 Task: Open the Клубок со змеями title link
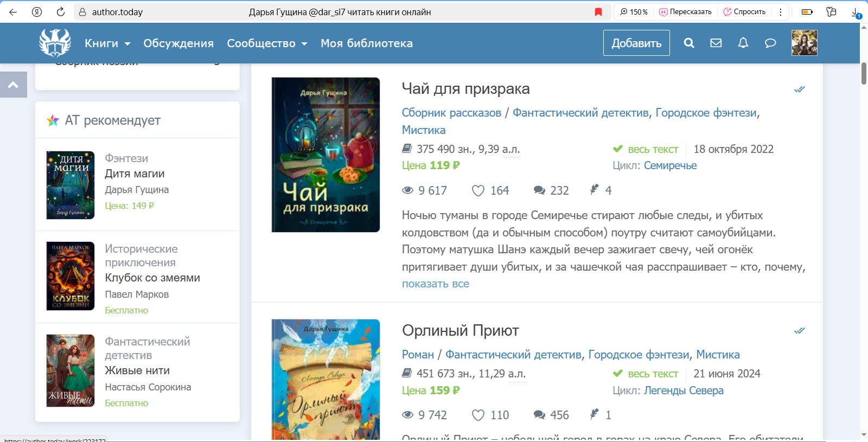pyautogui.click(x=152, y=278)
